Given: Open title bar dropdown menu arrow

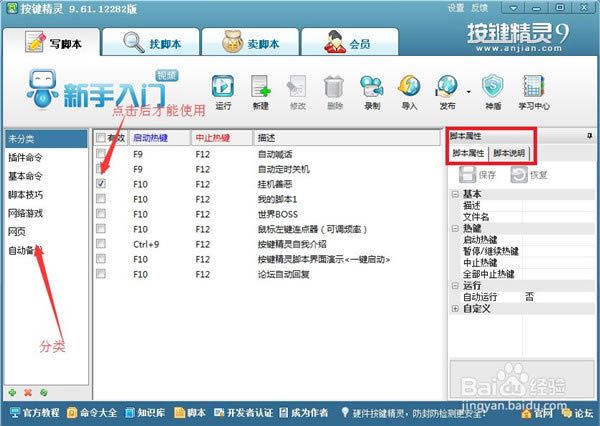Looking at the screenshot, I should point(514,8).
